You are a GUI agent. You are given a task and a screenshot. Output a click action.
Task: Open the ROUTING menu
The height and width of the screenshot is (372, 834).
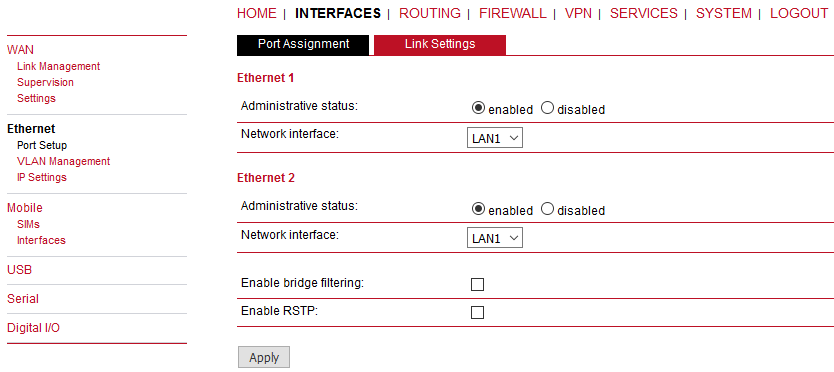[x=430, y=13]
